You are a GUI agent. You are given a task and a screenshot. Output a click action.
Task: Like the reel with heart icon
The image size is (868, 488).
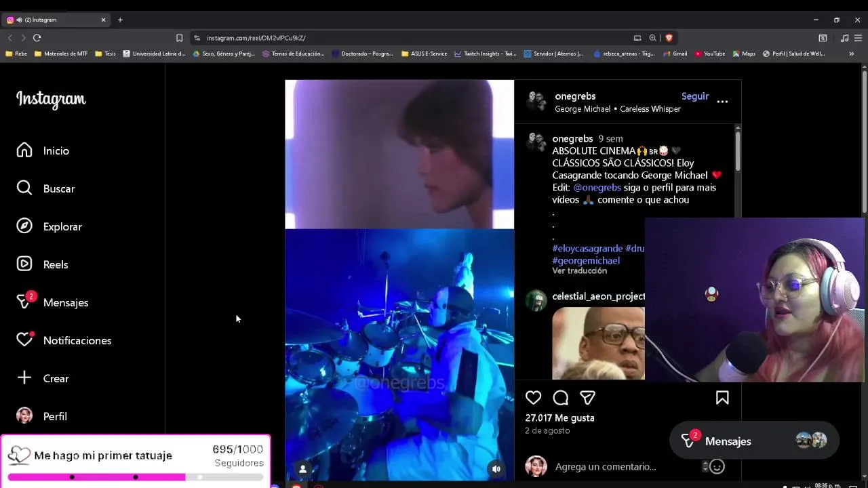coord(533,398)
